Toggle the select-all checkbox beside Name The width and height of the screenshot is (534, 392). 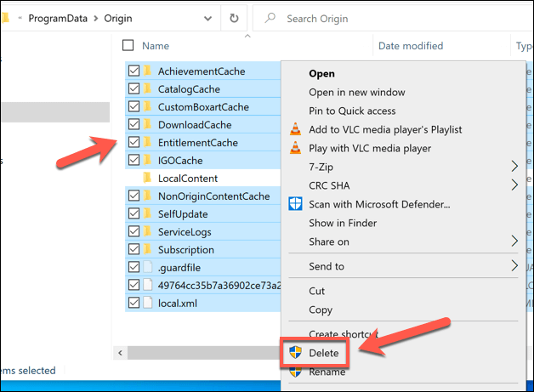pyautogui.click(x=128, y=46)
